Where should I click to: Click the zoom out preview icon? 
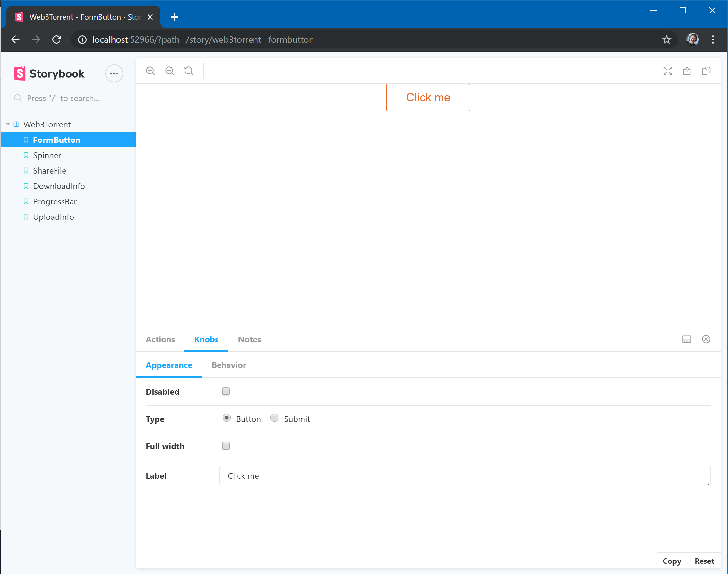pos(170,71)
